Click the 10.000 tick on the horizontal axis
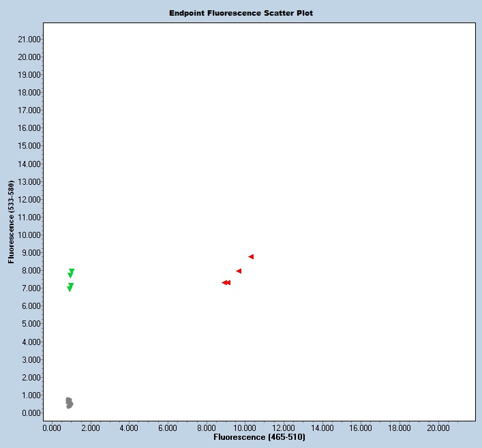Screen dimensions: 482x448 coord(245,428)
